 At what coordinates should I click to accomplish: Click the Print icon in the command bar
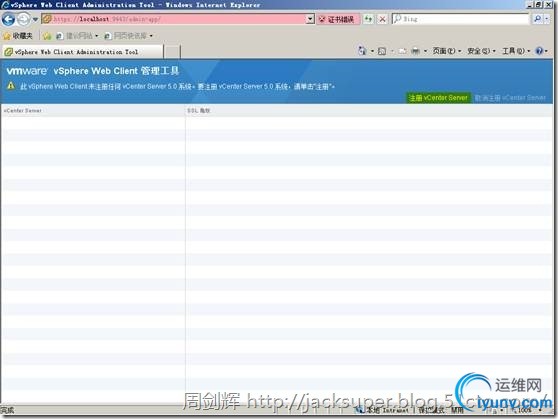(415, 51)
